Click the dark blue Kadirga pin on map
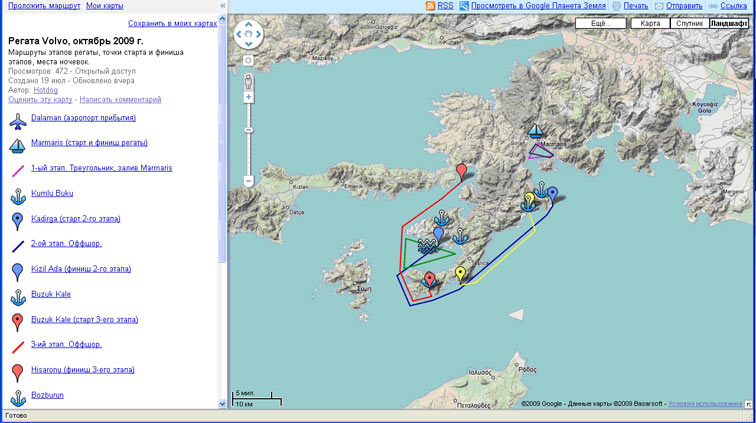The image size is (756, 423). (x=553, y=195)
